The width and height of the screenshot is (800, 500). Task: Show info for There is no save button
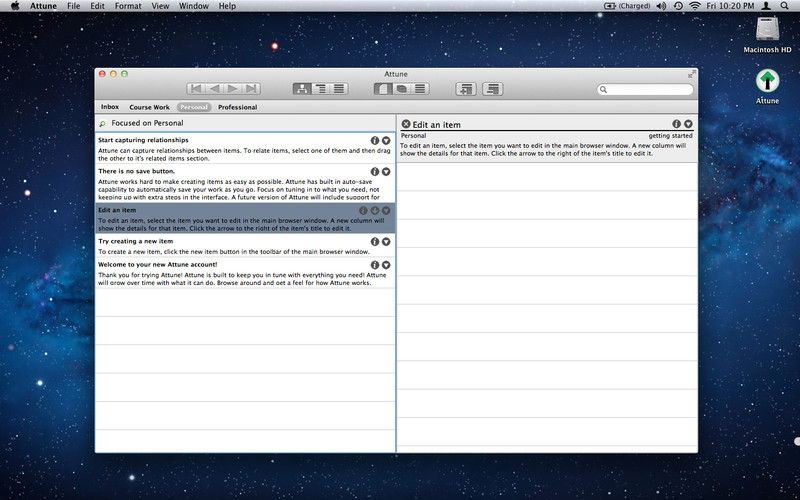coord(375,171)
